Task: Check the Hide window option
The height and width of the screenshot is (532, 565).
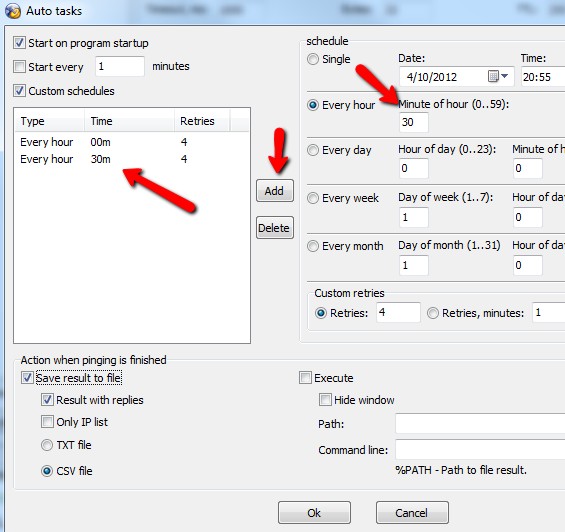Action: click(x=325, y=400)
